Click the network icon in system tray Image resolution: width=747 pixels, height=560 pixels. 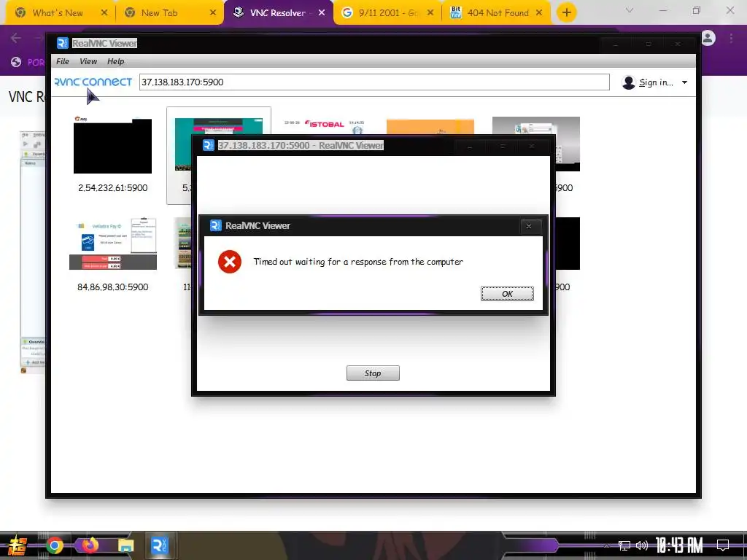624,545
